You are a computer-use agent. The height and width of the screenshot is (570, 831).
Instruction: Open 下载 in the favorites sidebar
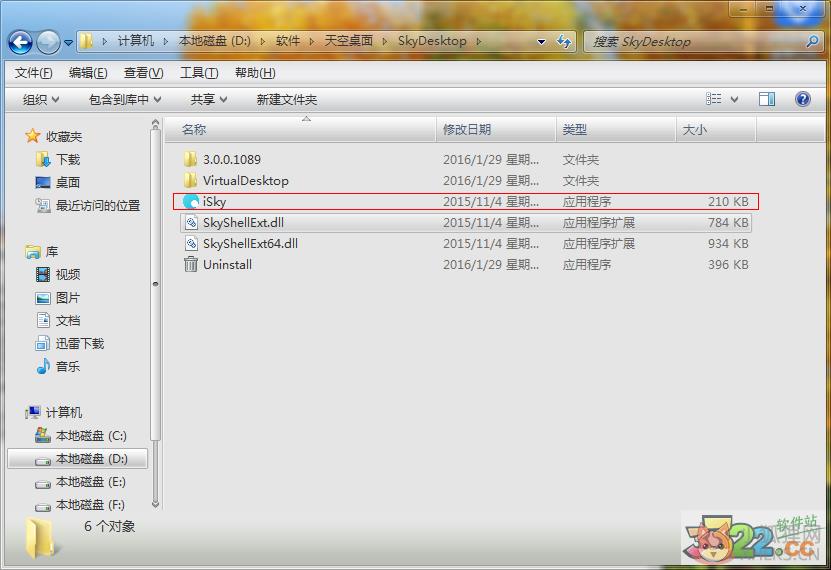68,159
